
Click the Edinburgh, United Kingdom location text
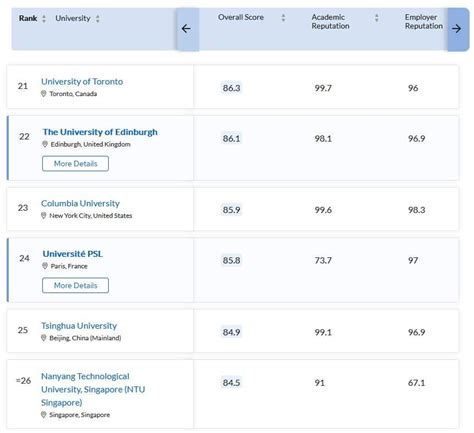coord(91,144)
